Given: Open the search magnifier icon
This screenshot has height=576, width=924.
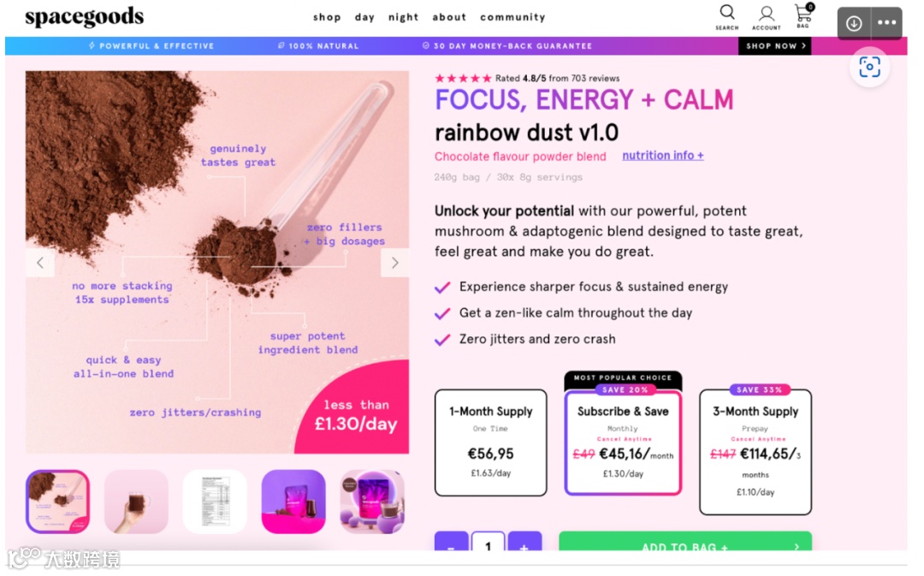Looking at the screenshot, I should click(x=726, y=13).
